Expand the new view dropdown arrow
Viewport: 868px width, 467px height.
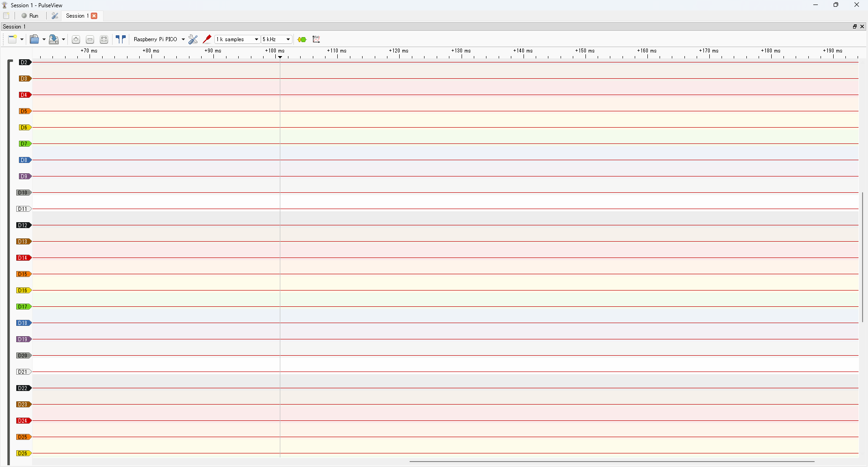22,39
